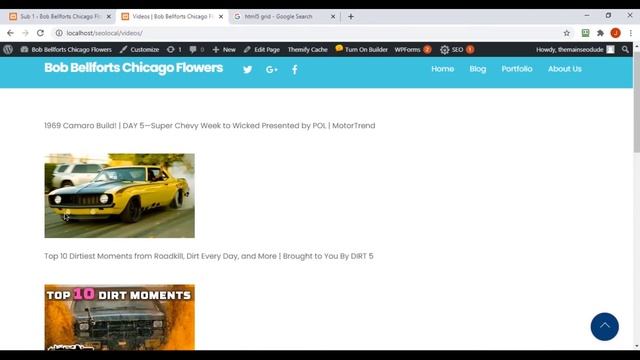Viewport: 640px width, 360px height.
Task: Open Customize in the admin bar
Action: point(139,49)
